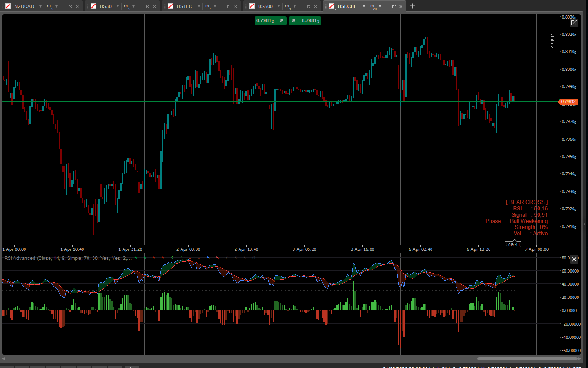Viewport: 588px width, 368px height.
Task: Detach the NZDCAD chart tab
Action: click(70, 6)
